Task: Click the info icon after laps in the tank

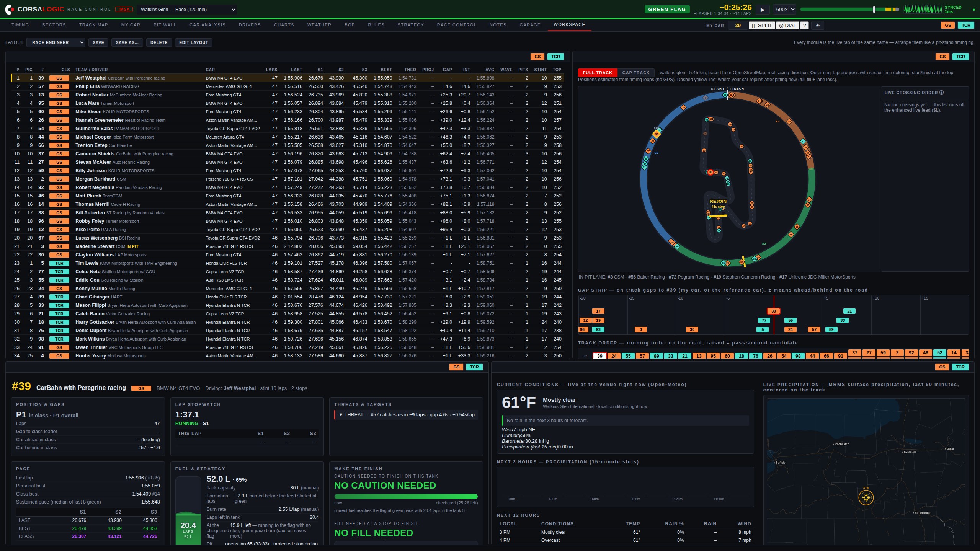Action: [464, 510]
